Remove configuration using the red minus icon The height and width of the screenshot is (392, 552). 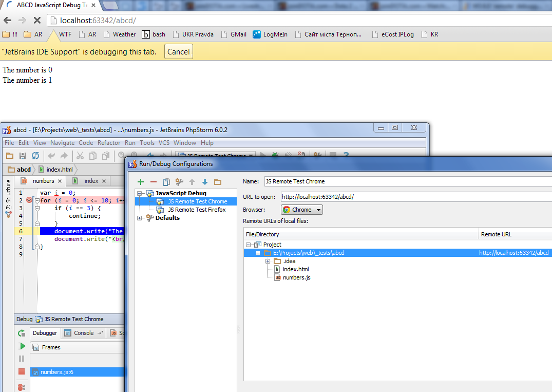[x=153, y=182]
